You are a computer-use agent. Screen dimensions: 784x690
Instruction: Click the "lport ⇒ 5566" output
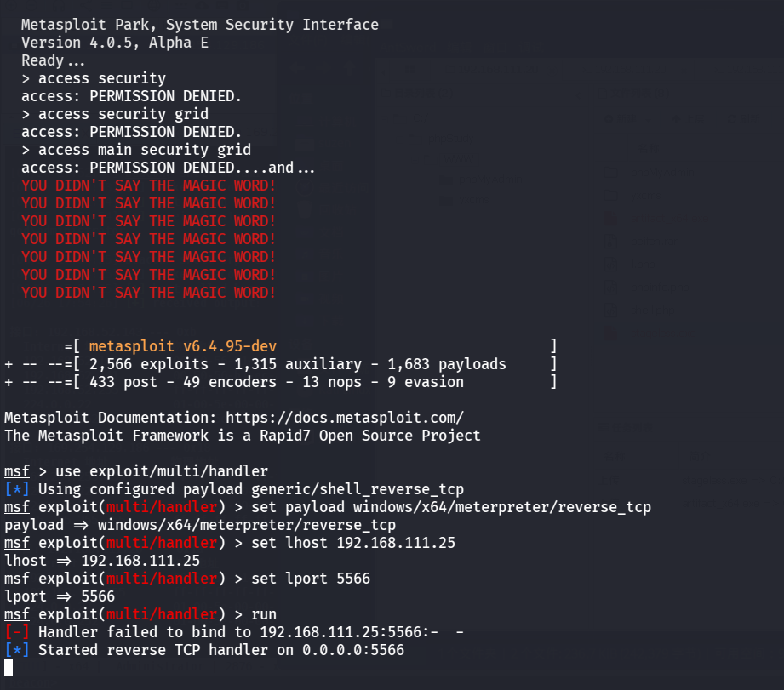tap(60, 596)
